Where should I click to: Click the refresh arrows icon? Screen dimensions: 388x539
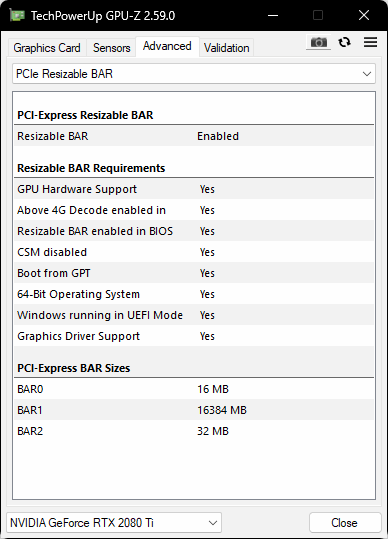click(x=344, y=42)
